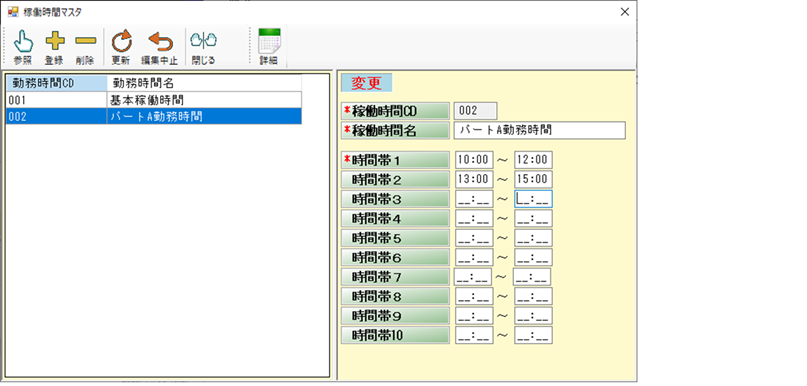Click 時間帯1 start time 10:00
Screen dimensions: 807x386
[474, 160]
